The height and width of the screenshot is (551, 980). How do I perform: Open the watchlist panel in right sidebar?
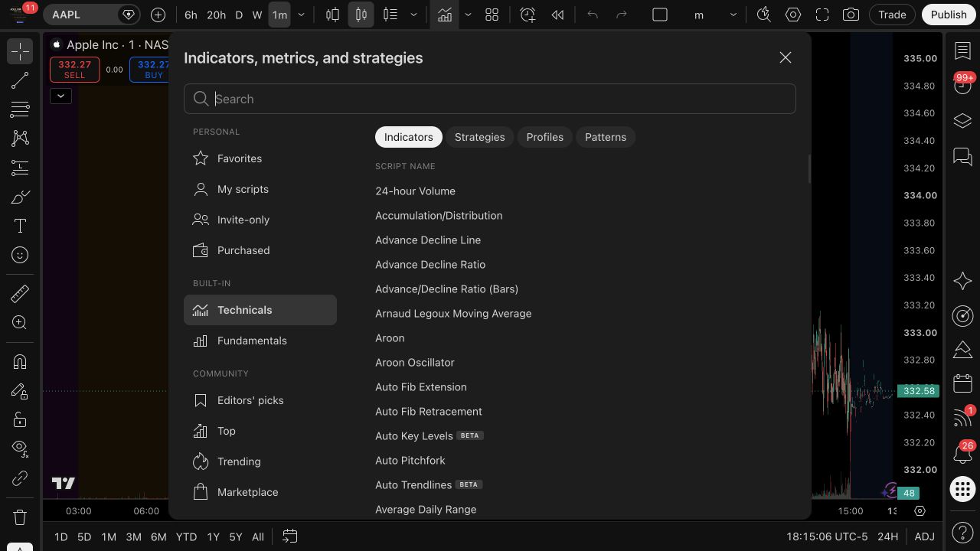click(x=962, y=51)
